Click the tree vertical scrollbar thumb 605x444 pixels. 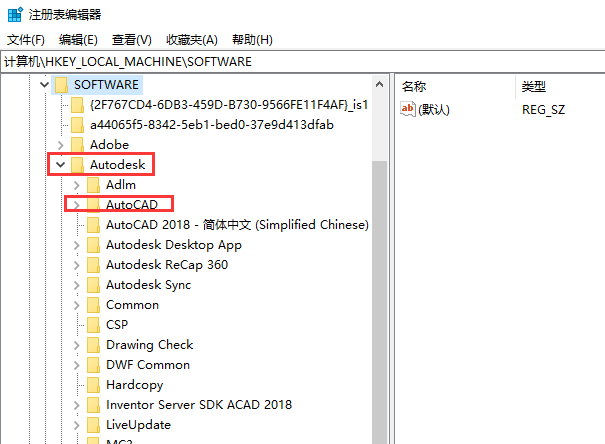tap(380, 302)
